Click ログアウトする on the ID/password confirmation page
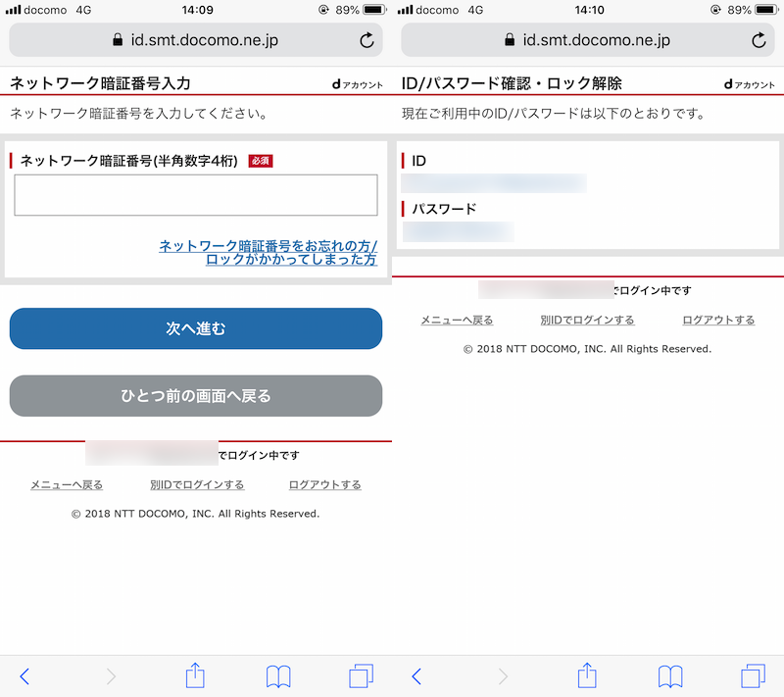The width and height of the screenshot is (784, 697). pyautogui.click(x=718, y=321)
